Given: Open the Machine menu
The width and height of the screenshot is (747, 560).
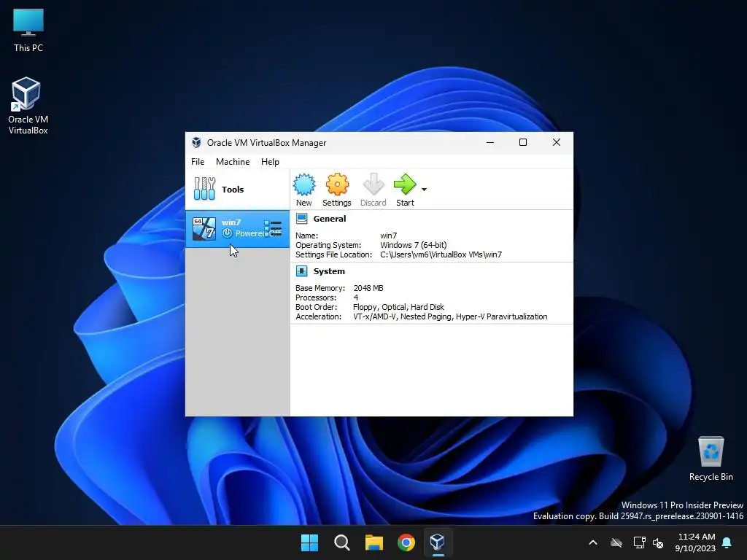Looking at the screenshot, I should click(233, 162).
